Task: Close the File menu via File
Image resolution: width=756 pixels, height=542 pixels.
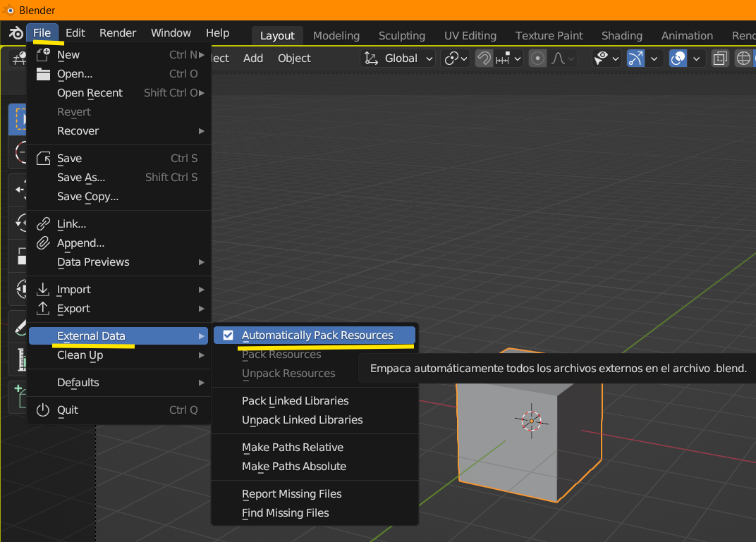Action: click(42, 32)
